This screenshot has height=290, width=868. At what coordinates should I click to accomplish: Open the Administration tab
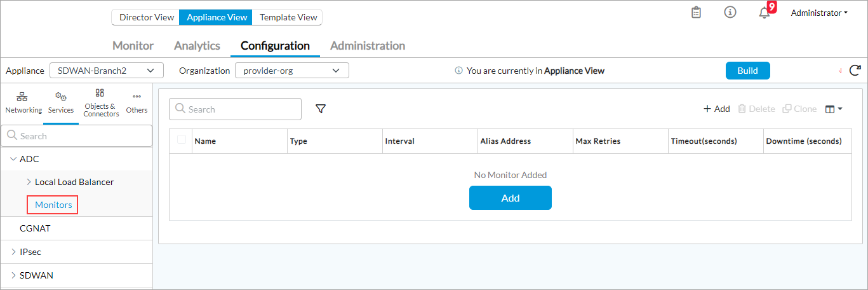(367, 46)
